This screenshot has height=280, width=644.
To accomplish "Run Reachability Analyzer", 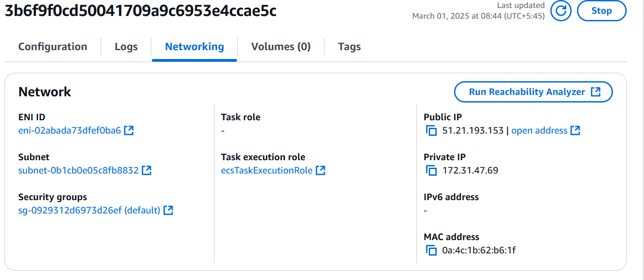I will click(533, 92).
